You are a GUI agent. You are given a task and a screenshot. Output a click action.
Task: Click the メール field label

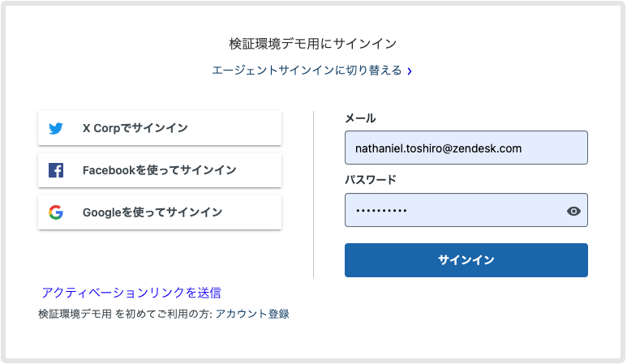(x=360, y=118)
